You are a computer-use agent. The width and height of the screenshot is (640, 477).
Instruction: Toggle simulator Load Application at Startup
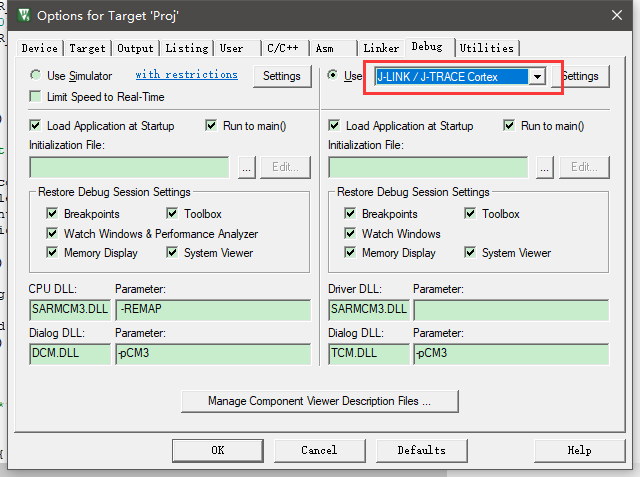coord(36,126)
